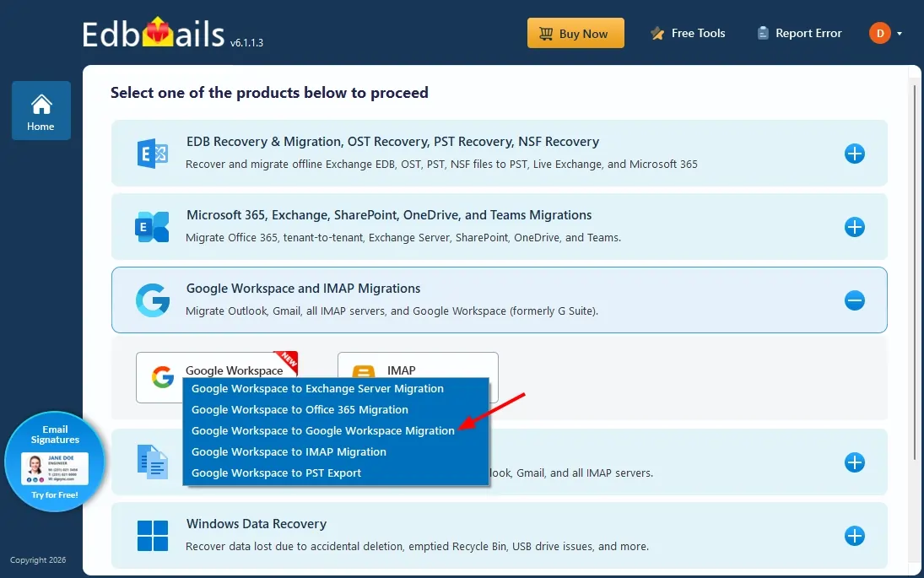This screenshot has width=924, height=578.
Task: Click the blue document icon in the partially hidden row
Action: (153, 462)
